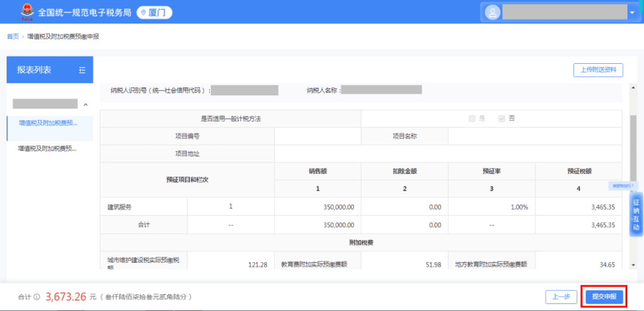Toggle the 否 checkbox for general tax method
Image resolution: width=644 pixels, height=311 pixels.
[x=502, y=119]
